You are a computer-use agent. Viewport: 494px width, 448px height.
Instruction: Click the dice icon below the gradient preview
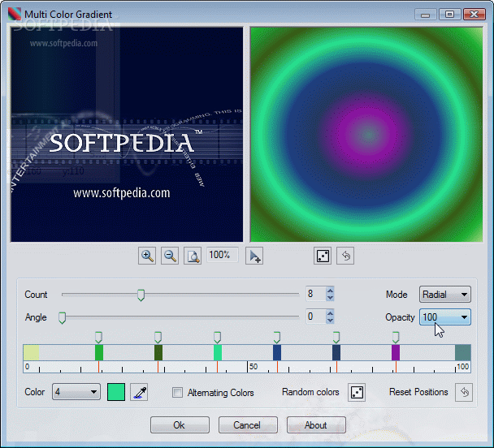(323, 256)
